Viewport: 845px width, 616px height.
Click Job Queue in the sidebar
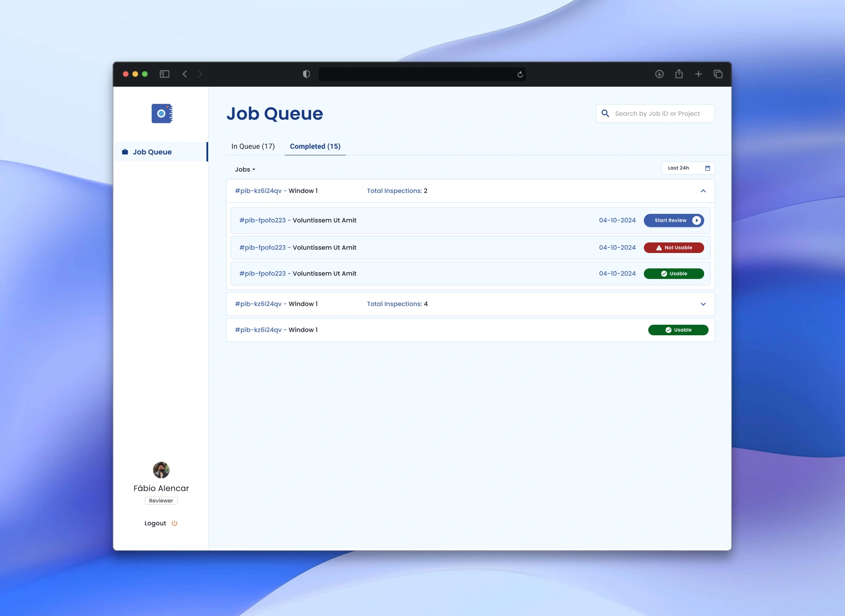click(152, 152)
